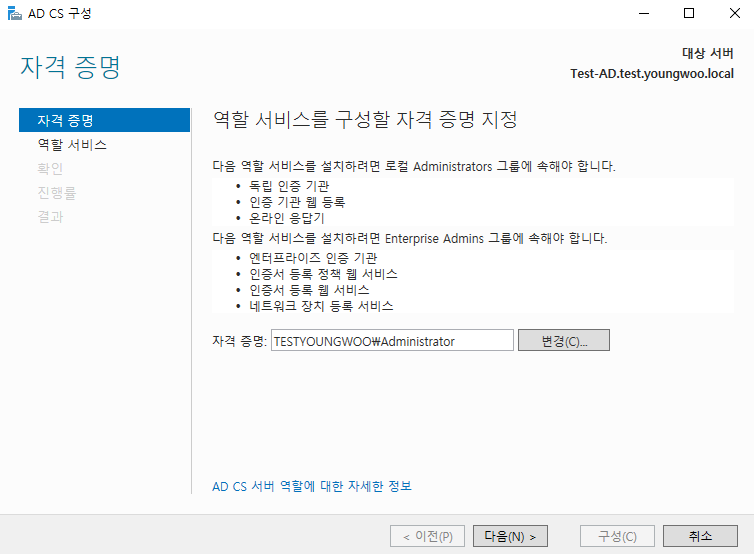This screenshot has height=554, width=754.
Task: Click the 인증 기관 웹 등록 list item
Action: coord(297,202)
